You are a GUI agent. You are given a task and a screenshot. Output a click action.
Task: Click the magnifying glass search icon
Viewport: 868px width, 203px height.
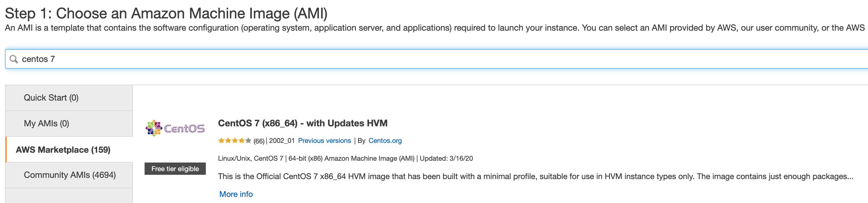coord(13,59)
